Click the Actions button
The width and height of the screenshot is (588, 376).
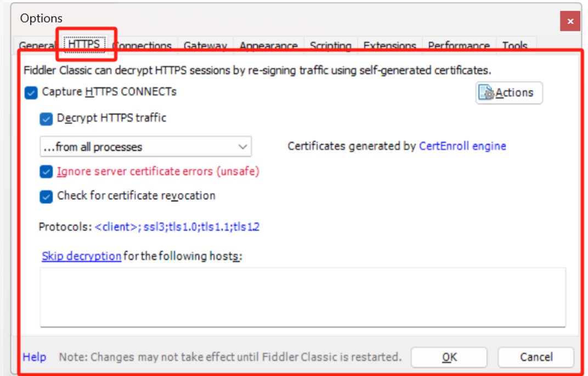point(509,93)
